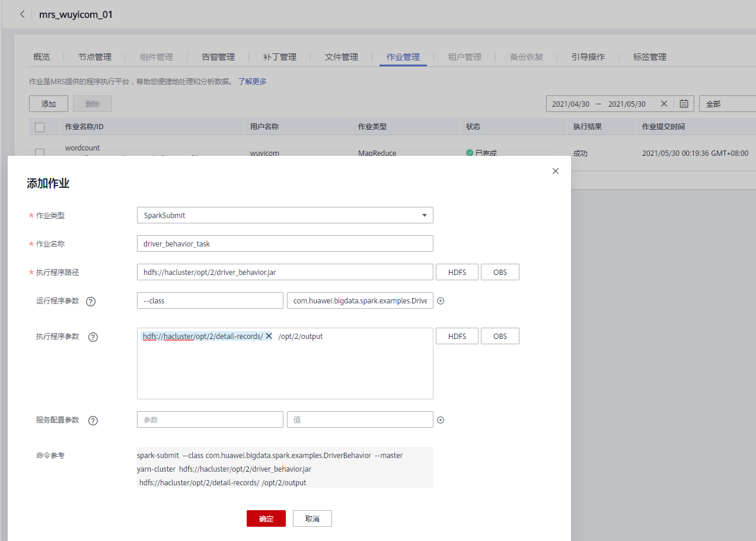Click the MapReduce cell in wordcount row

(x=377, y=153)
